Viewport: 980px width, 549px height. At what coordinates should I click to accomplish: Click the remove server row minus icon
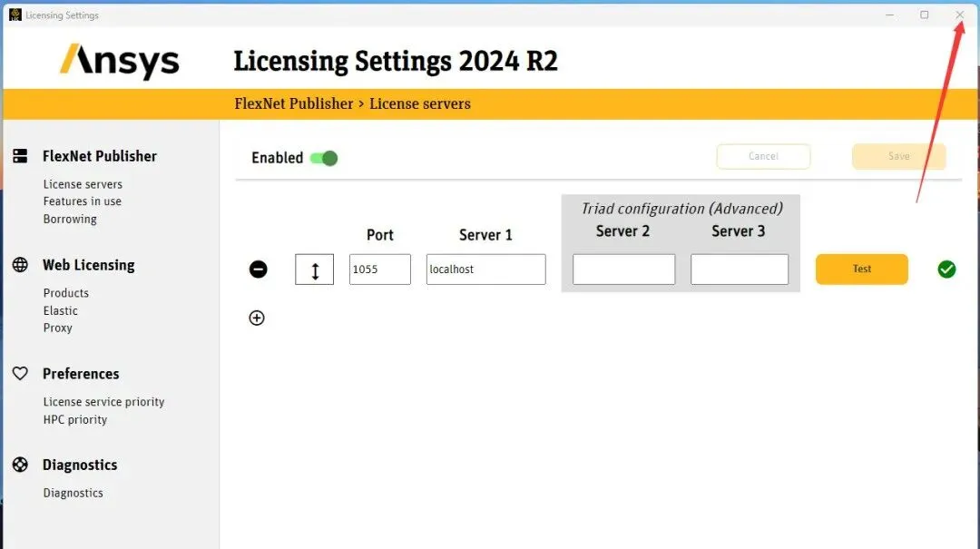pos(258,270)
